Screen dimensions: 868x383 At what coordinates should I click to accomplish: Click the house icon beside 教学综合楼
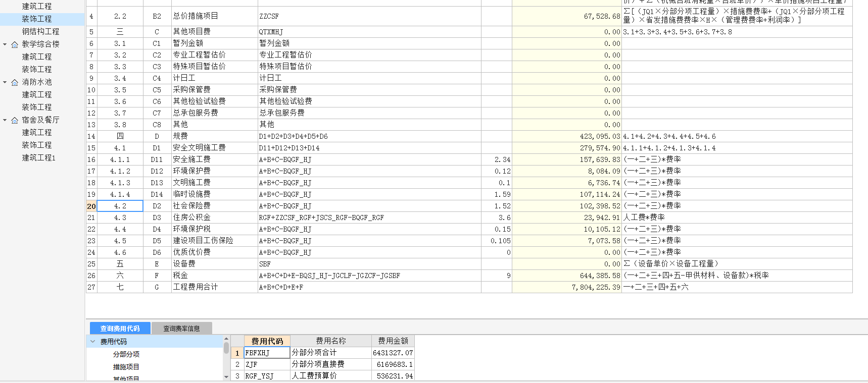(15, 44)
